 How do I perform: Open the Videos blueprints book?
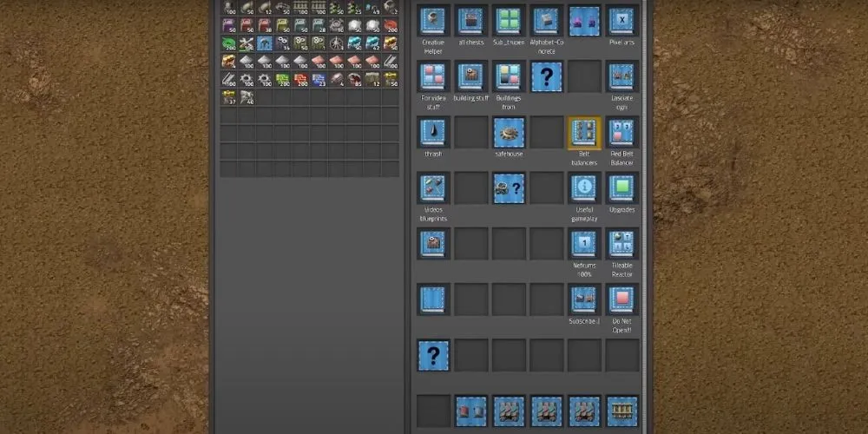point(433,188)
